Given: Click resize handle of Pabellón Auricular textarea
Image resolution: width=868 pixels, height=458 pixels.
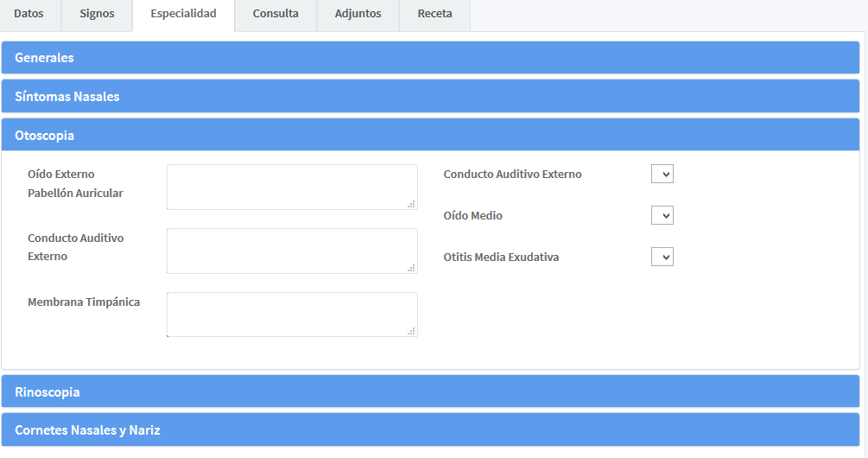Looking at the screenshot, I should (x=412, y=204).
